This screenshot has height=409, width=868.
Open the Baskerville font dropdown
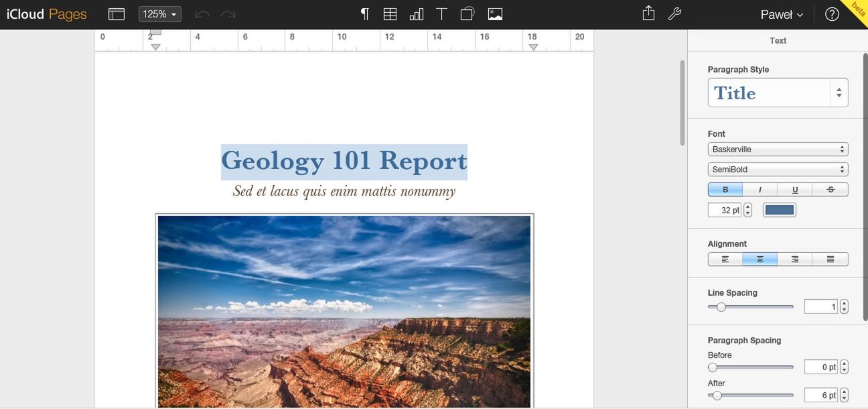(778, 150)
